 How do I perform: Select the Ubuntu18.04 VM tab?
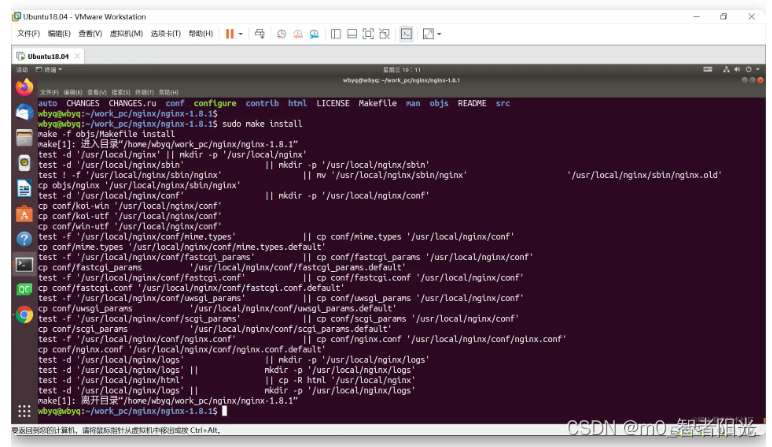pyautogui.click(x=48, y=56)
